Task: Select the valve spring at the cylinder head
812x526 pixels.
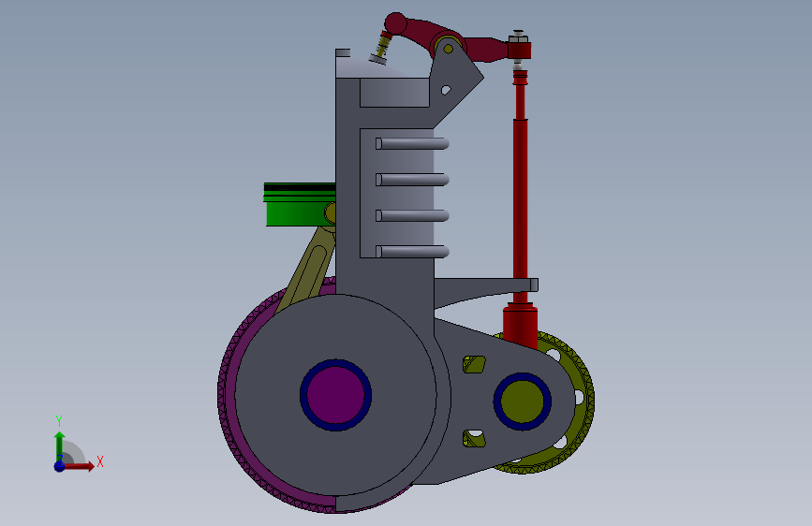Action: click(x=384, y=45)
